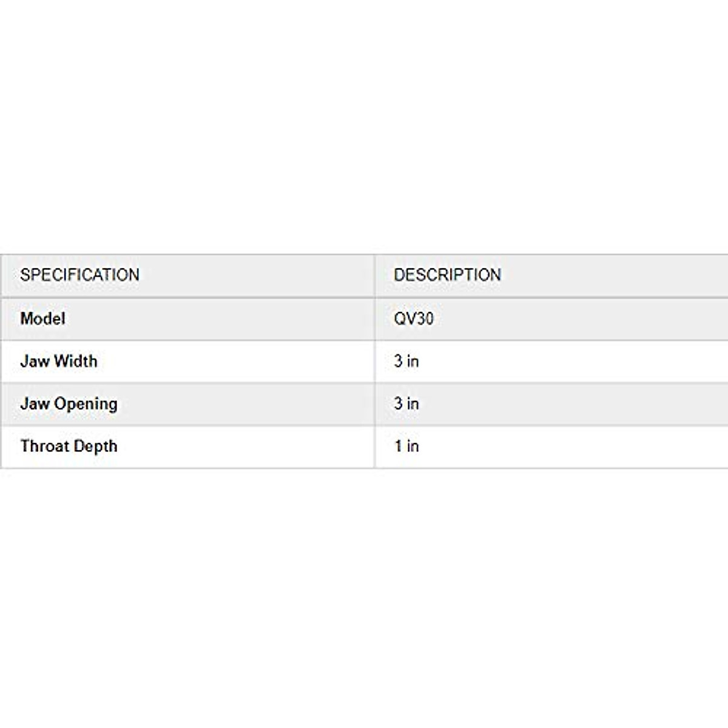Select the Model row label

point(42,318)
